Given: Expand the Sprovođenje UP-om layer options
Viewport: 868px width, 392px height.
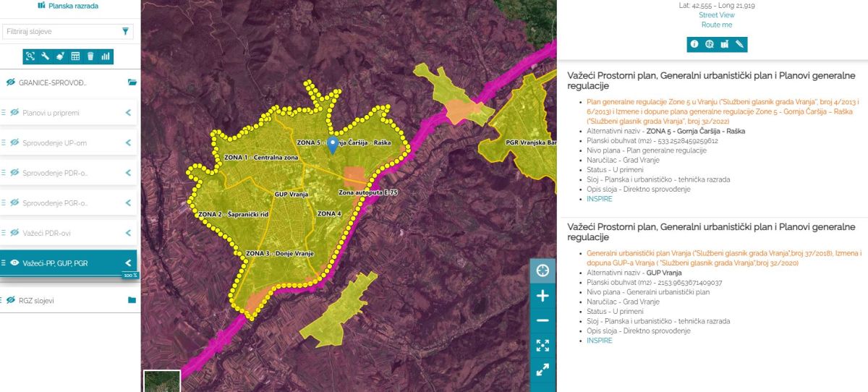Looking at the screenshot, I should point(128,142).
